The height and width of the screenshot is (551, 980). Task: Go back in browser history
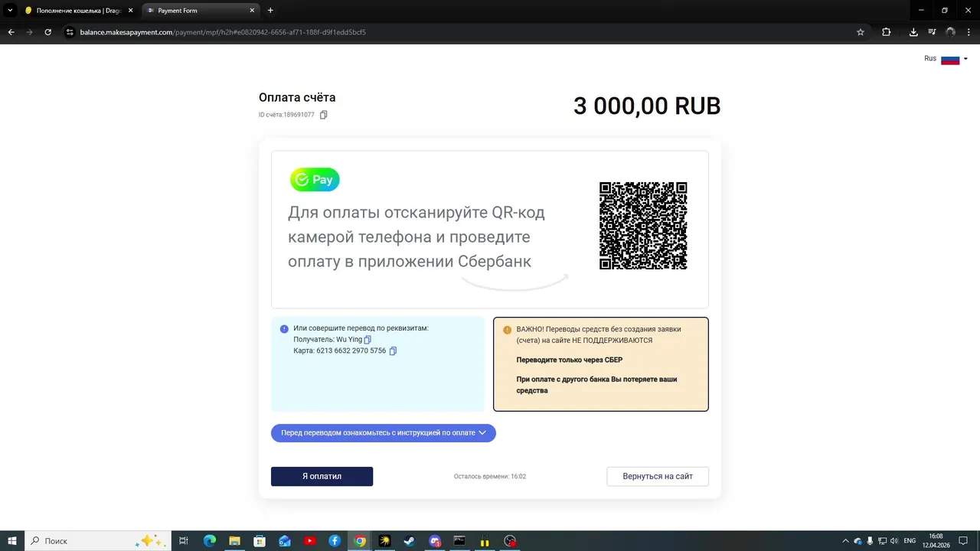[11, 32]
